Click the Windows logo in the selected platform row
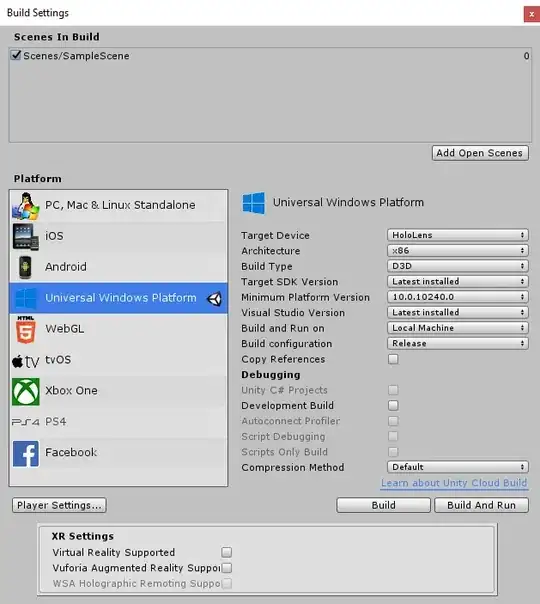540x604 pixels. click(26, 298)
